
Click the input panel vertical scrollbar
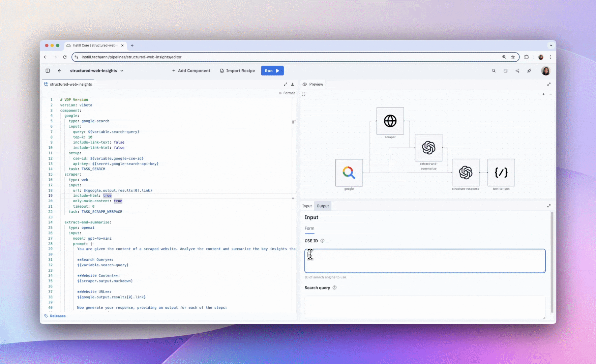[x=552, y=262]
